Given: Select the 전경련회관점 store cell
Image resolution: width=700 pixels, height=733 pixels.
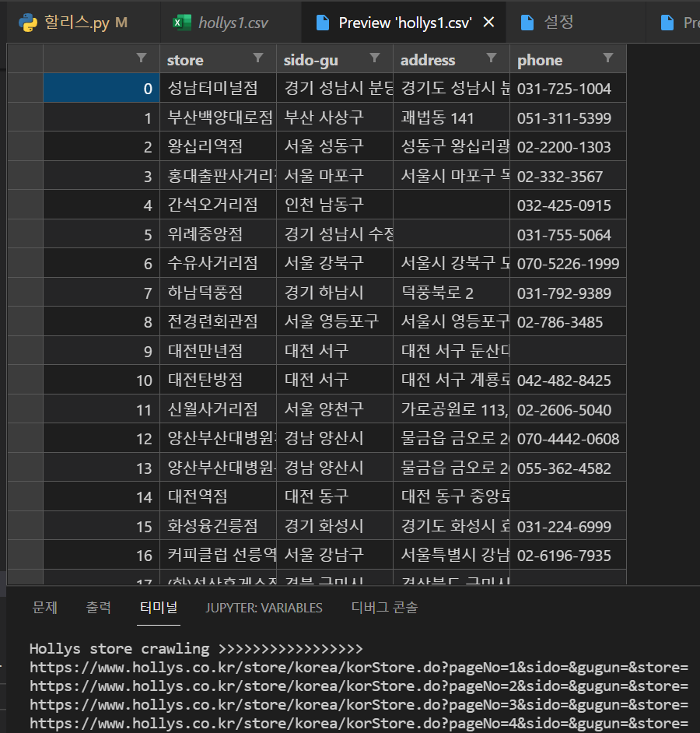Looking at the screenshot, I should pos(219,321).
